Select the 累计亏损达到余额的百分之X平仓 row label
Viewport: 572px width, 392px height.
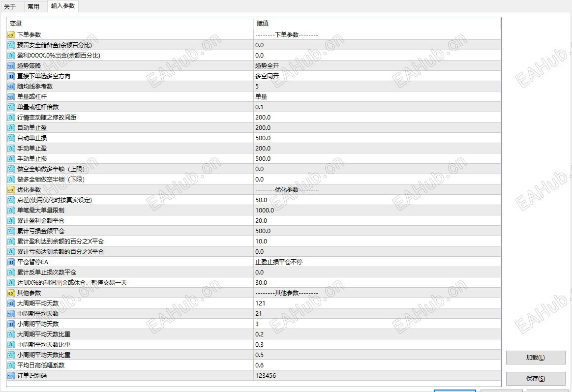point(60,252)
